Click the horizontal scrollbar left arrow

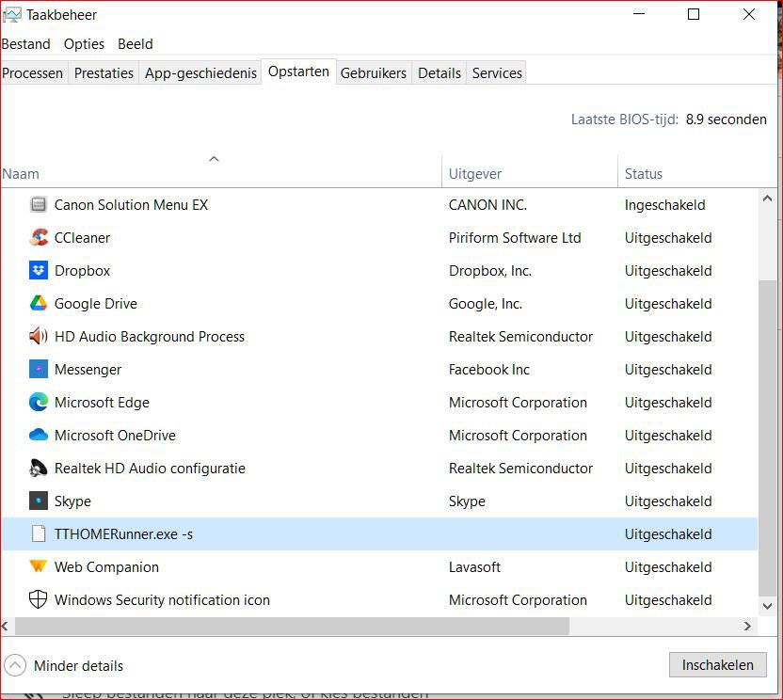(x=6, y=626)
